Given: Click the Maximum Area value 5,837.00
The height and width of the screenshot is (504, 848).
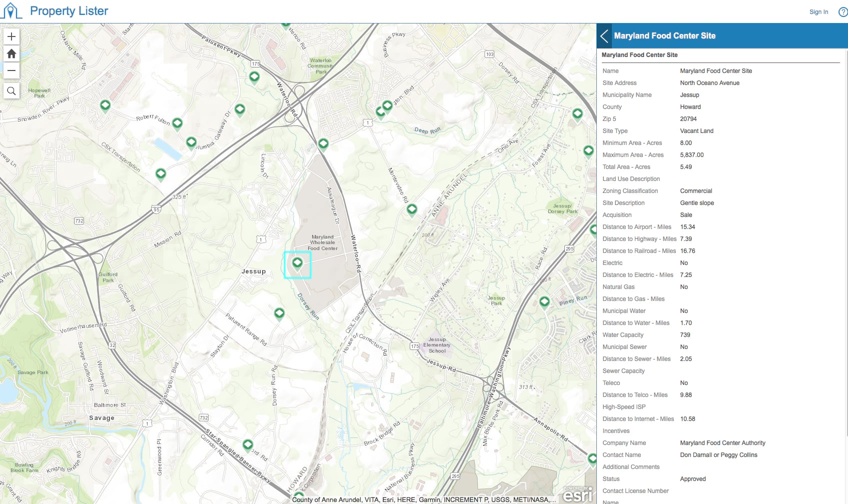Looking at the screenshot, I should (x=691, y=155).
